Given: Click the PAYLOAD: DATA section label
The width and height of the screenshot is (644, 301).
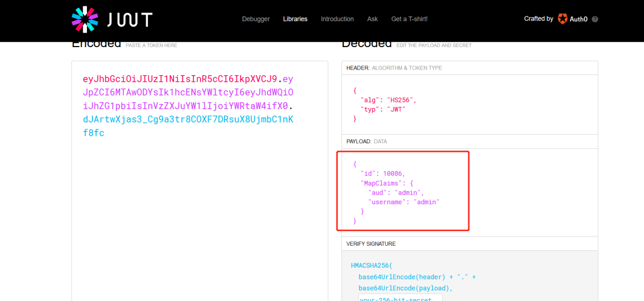Looking at the screenshot, I should tap(367, 141).
